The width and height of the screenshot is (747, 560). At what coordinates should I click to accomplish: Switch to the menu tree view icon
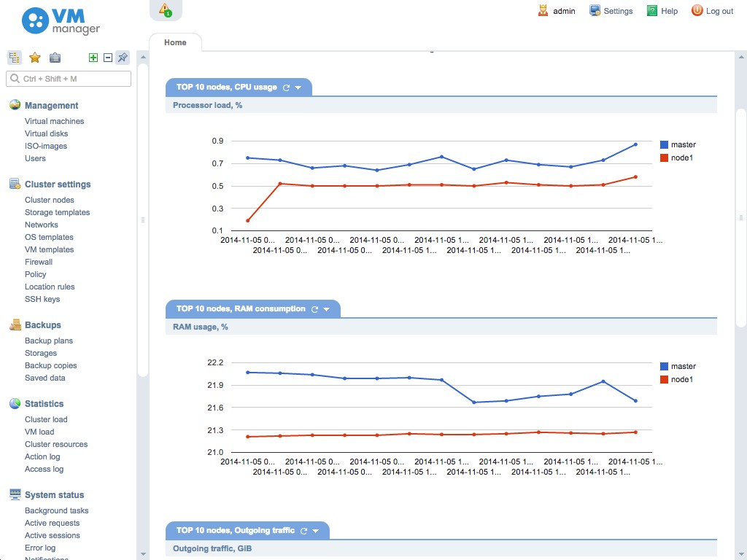point(15,58)
